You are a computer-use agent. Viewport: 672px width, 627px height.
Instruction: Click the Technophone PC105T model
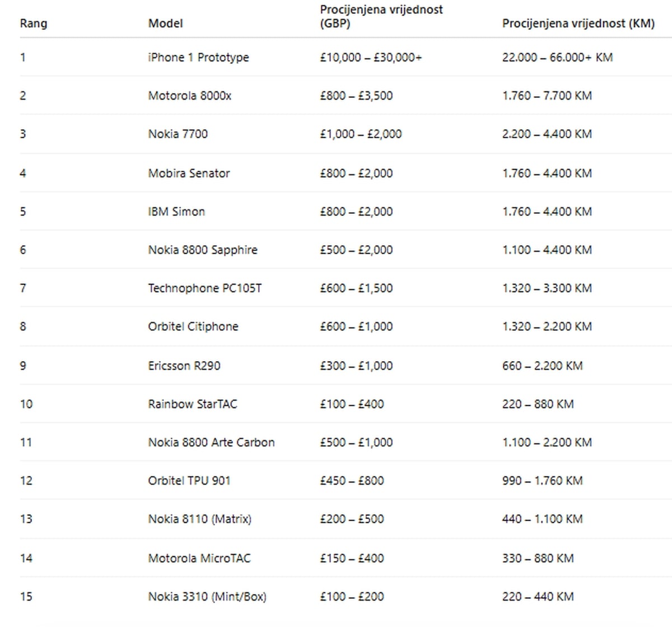204,288
